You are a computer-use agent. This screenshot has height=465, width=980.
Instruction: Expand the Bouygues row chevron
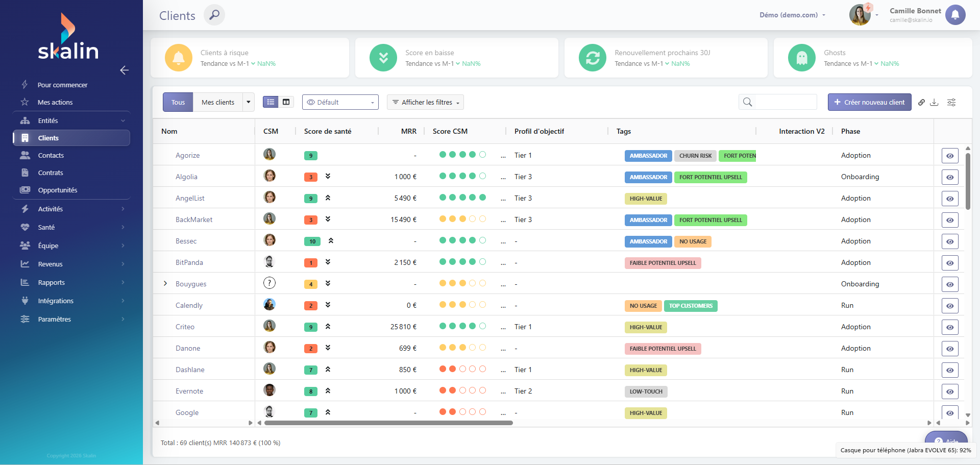[165, 283]
